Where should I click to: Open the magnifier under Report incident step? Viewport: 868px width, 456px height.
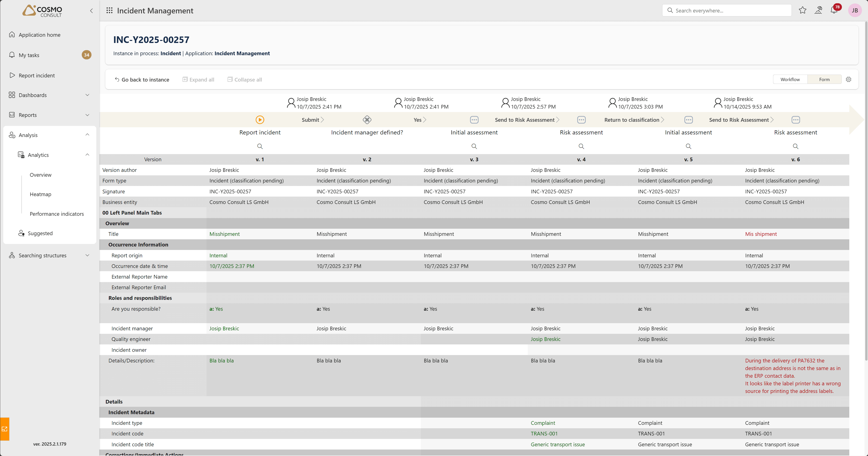(260, 146)
